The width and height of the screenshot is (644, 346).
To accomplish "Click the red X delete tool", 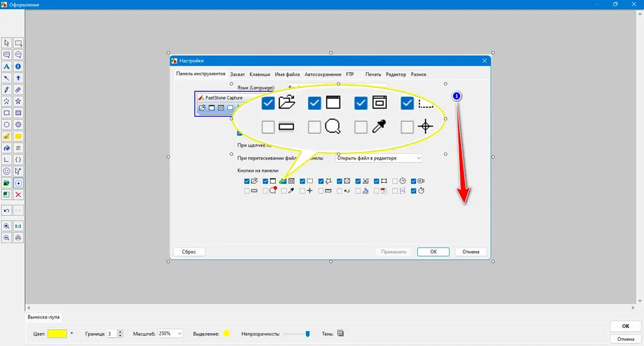I will [x=18, y=195].
